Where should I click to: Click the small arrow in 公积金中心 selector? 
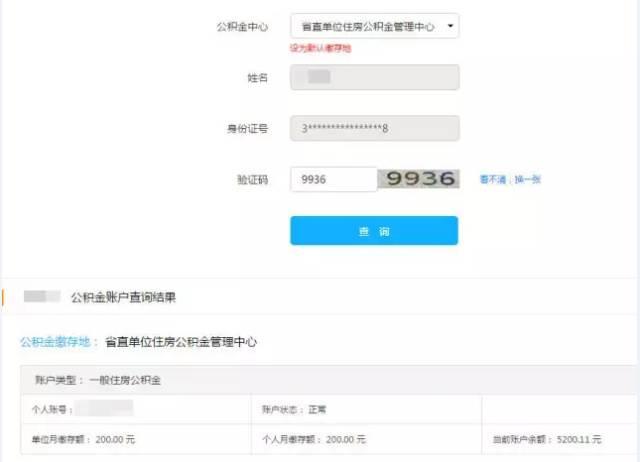click(x=450, y=26)
